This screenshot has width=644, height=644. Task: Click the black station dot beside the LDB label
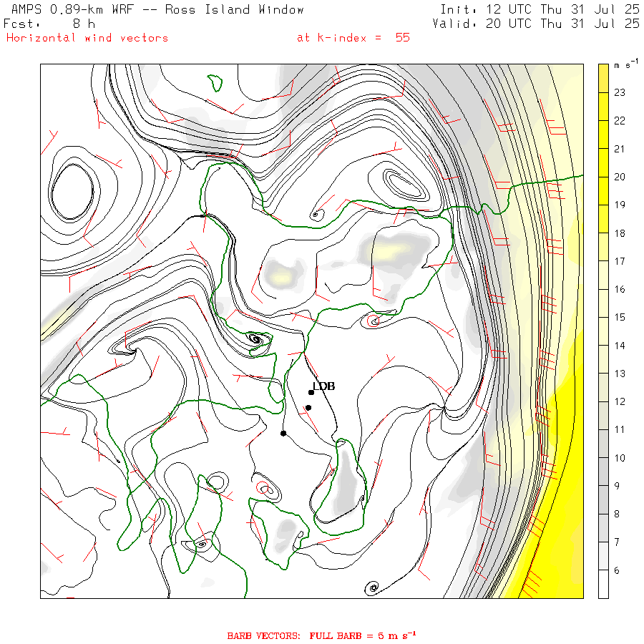pyautogui.click(x=311, y=393)
